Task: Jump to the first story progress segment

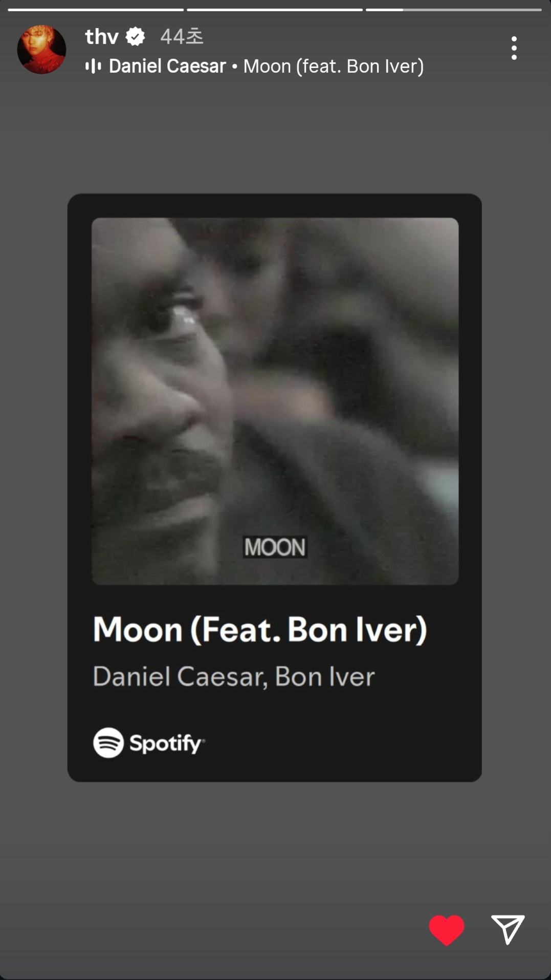Action: 96,9
